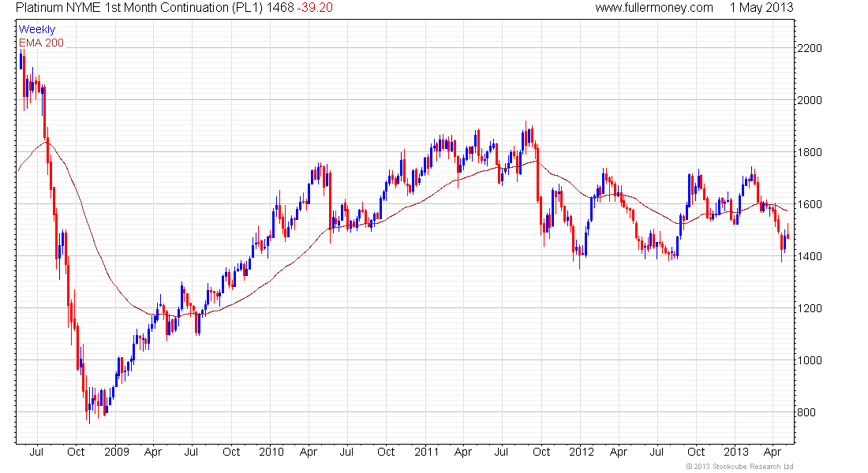Screen dimensions: 868x473
Task: Click the 1400 price axis label
Action: pyautogui.click(x=810, y=256)
